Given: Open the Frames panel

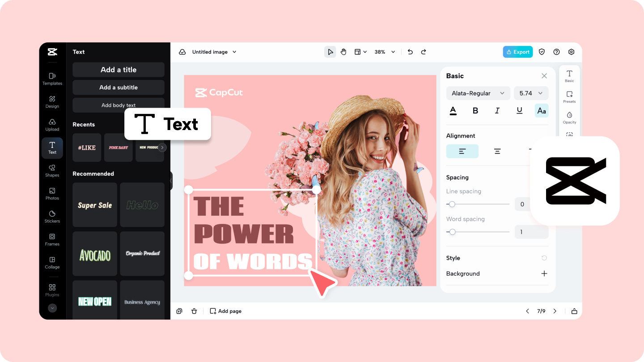Looking at the screenshot, I should (x=52, y=240).
